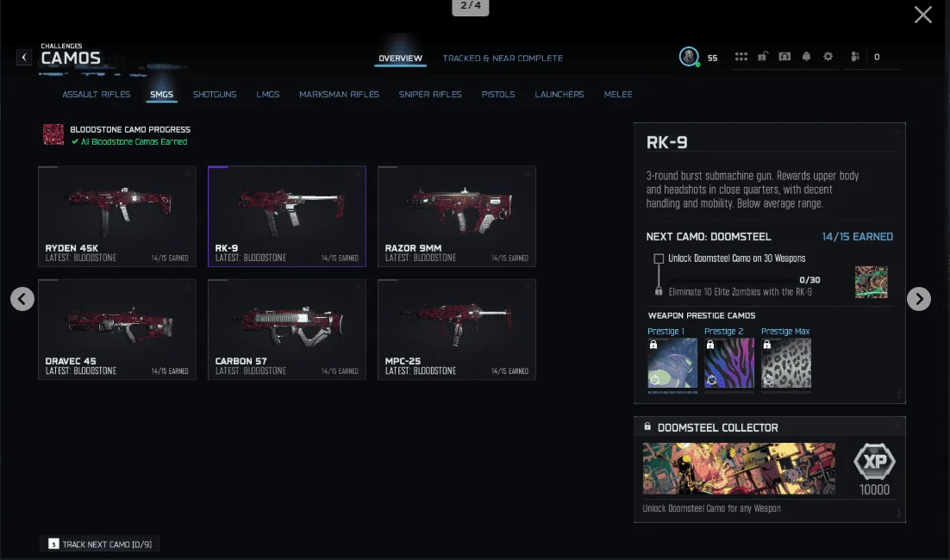
Task: Select the Prestige 2 camo thumbnail
Action: pyautogui.click(x=729, y=363)
